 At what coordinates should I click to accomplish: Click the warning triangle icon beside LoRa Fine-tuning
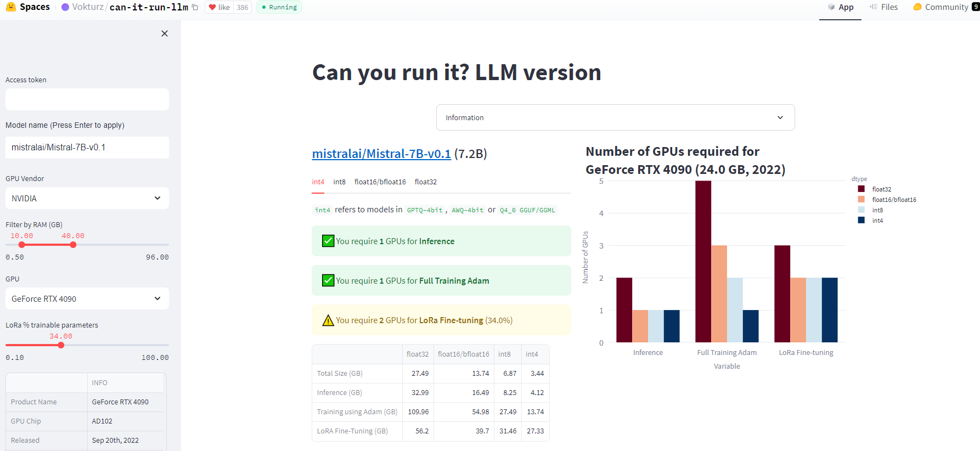(328, 320)
